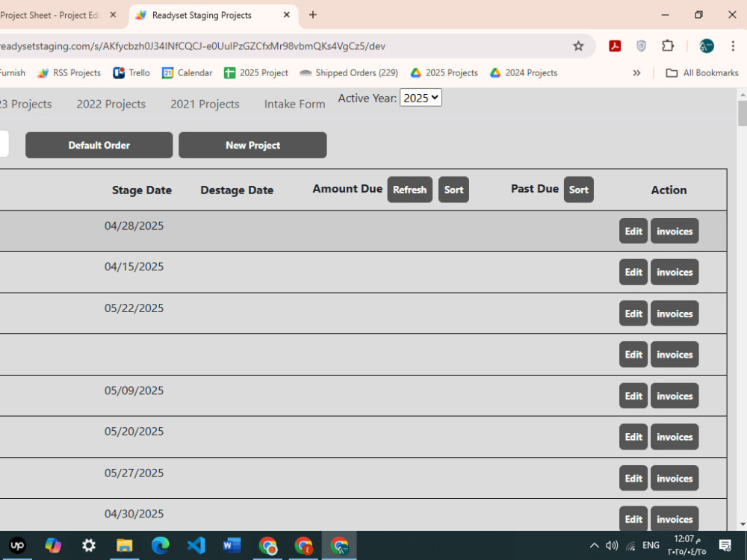The image size is (747, 560).
Task: Open the Calendar bookmark
Action: click(x=187, y=73)
